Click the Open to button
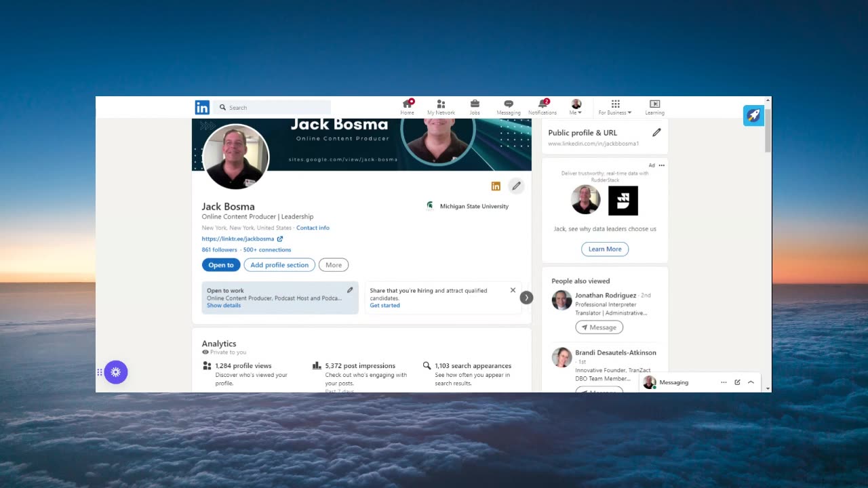868x488 pixels. [221, 265]
